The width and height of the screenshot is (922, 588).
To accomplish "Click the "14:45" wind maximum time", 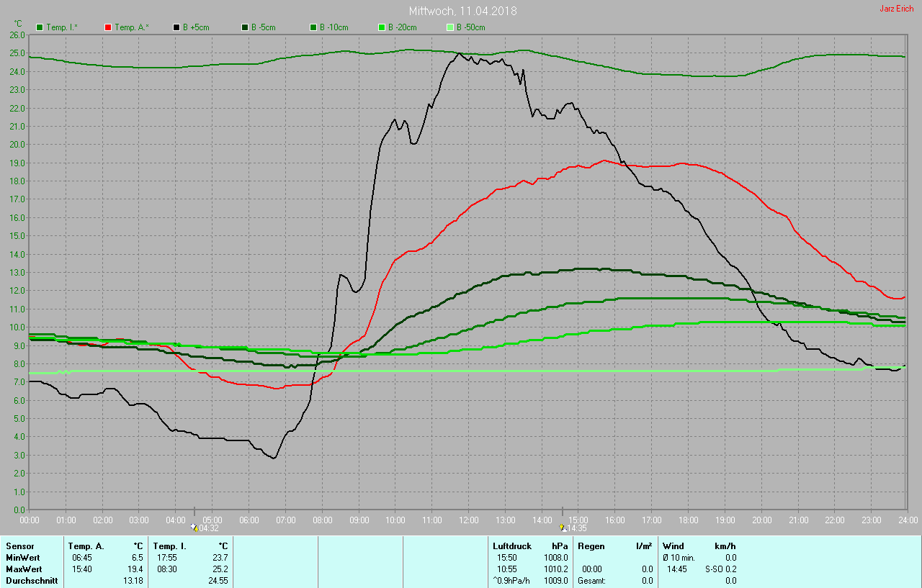I will click(676, 569).
